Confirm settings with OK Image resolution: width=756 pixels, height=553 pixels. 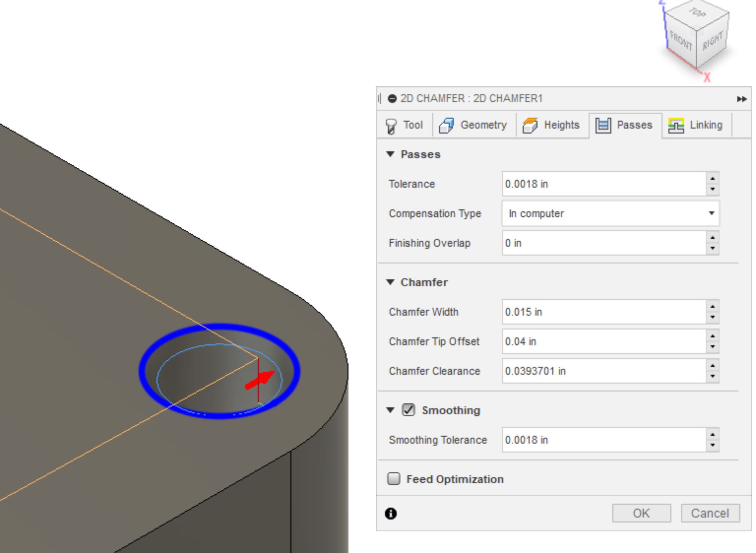point(641,513)
